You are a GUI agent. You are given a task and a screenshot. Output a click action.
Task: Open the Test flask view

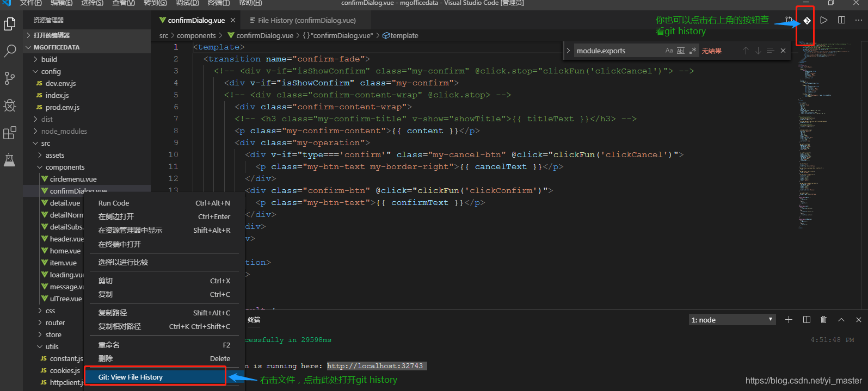point(10,160)
